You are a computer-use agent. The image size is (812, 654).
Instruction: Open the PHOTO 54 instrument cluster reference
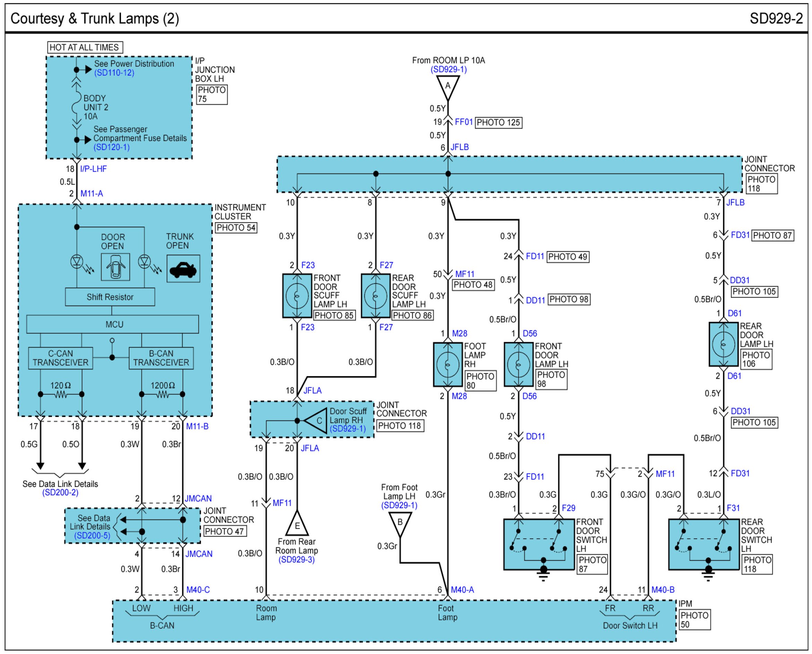coord(236,228)
